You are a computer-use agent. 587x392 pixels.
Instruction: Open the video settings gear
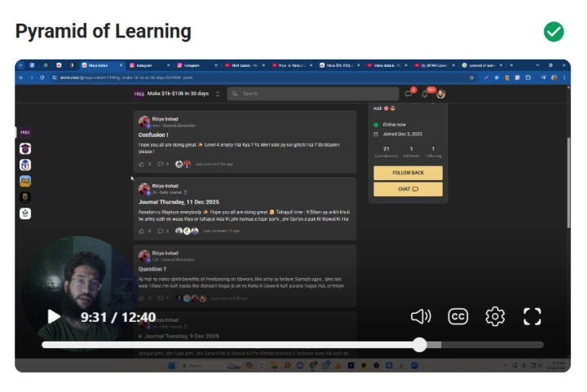(x=495, y=317)
